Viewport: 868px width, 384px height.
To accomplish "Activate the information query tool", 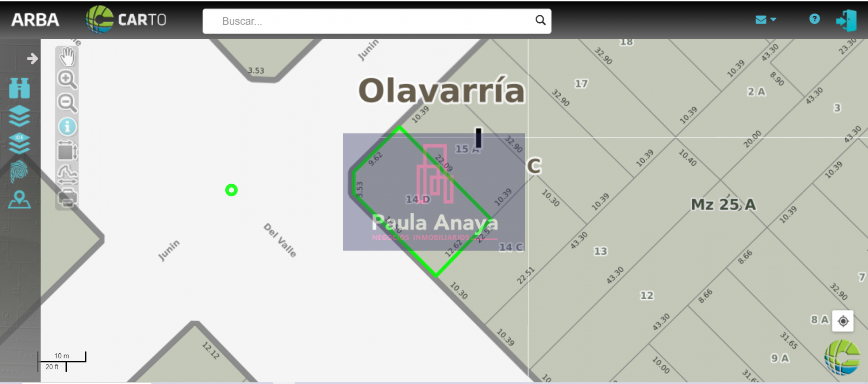I will pos(67,127).
